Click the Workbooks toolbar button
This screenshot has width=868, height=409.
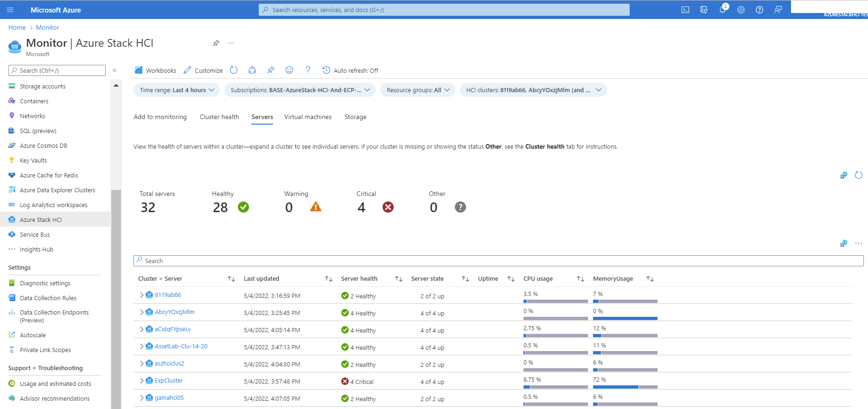[155, 70]
